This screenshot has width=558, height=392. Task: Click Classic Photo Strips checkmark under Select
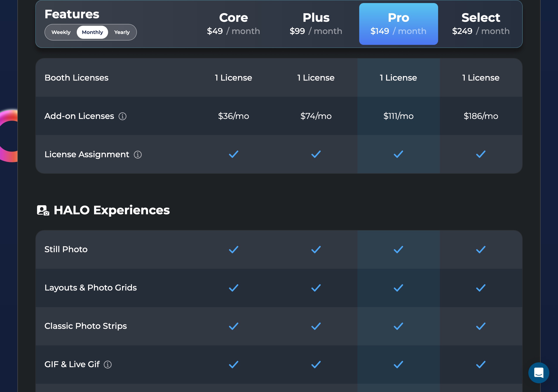[481, 326]
